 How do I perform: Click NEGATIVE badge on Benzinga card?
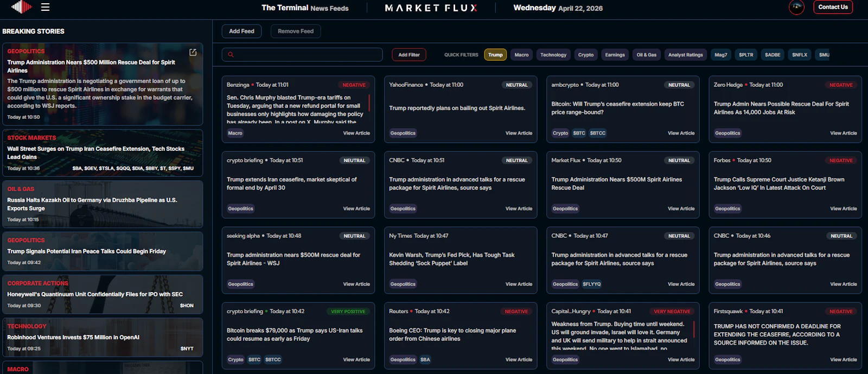[x=354, y=85]
